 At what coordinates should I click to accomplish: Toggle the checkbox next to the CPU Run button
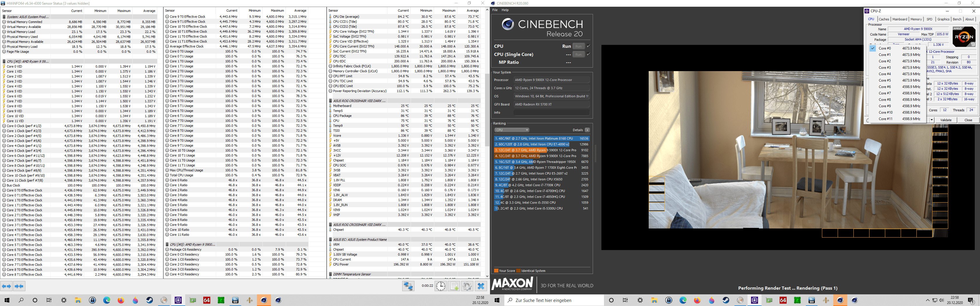(589, 46)
